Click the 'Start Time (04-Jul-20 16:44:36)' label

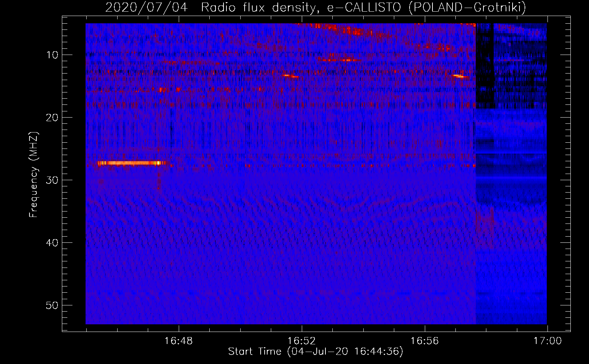(316, 352)
